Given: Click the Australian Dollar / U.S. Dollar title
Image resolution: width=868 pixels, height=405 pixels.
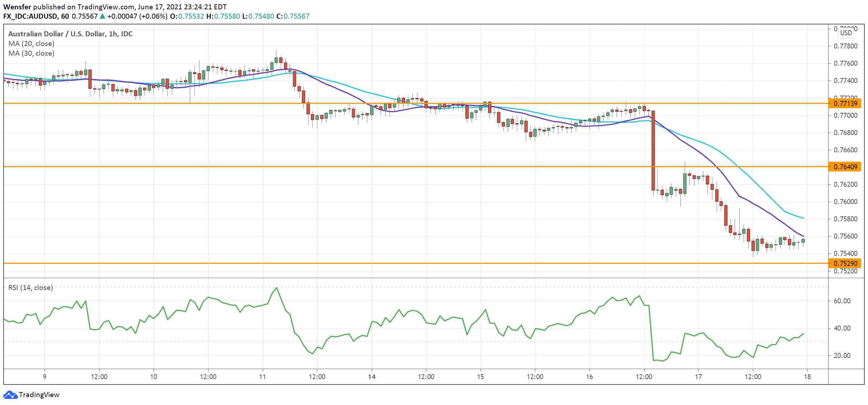Looking at the screenshot, I should coord(70,34).
